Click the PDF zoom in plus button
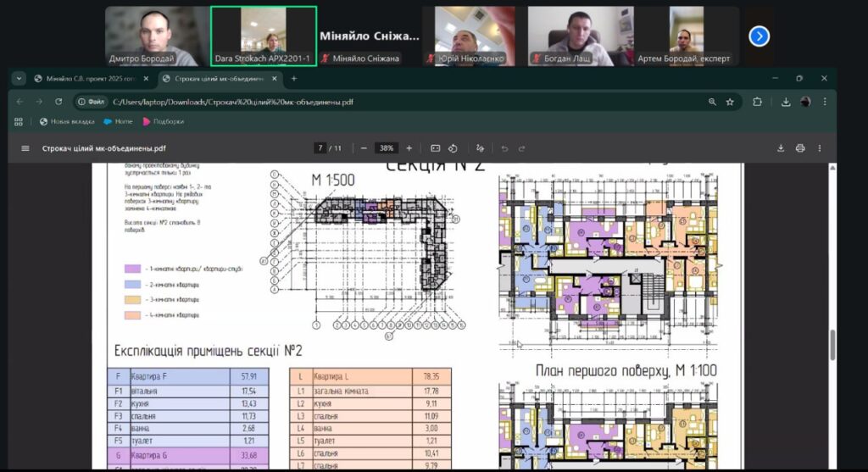Screen dimensions: 868x472 [x=409, y=148]
